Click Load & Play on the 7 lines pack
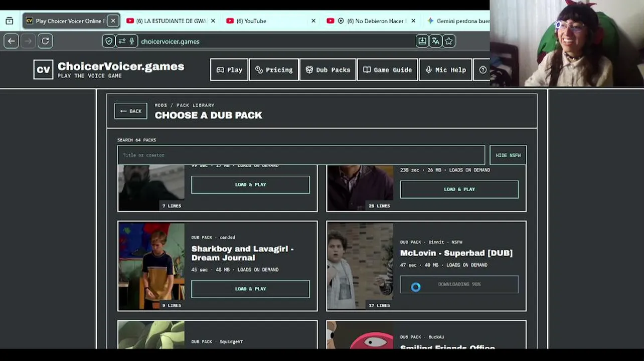The height and width of the screenshot is (361, 644). click(x=250, y=185)
